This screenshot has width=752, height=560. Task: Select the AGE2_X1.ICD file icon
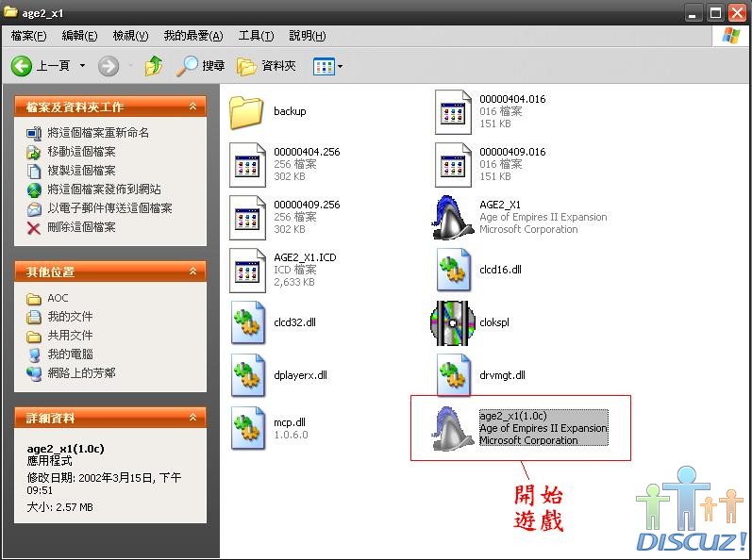[248, 270]
